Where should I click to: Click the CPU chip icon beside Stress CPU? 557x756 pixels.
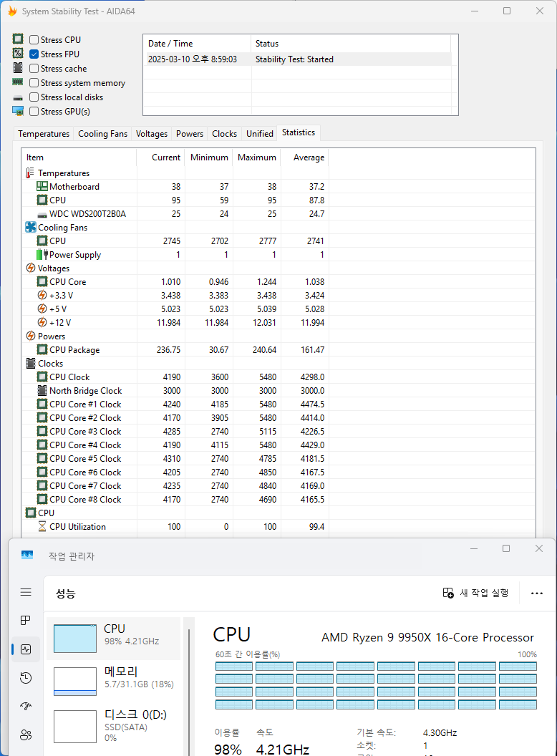pos(18,39)
